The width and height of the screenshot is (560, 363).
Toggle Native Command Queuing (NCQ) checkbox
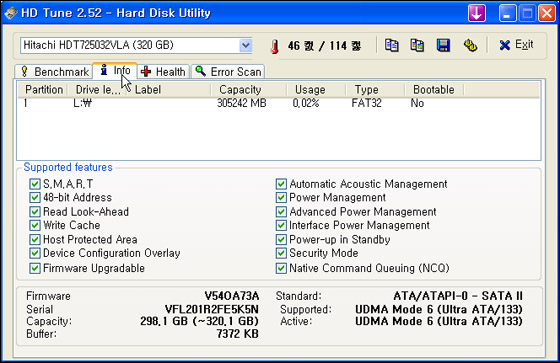(x=281, y=268)
